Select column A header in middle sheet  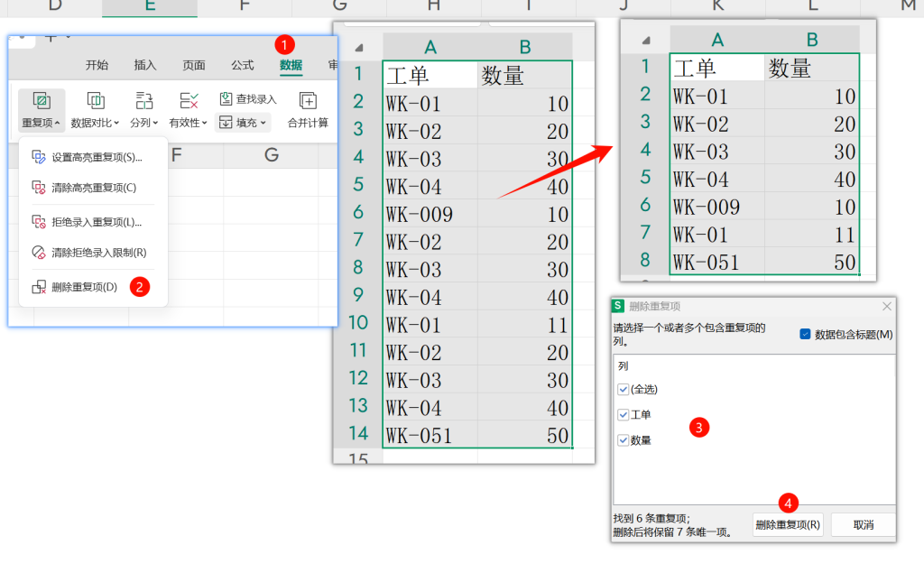tap(430, 47)
